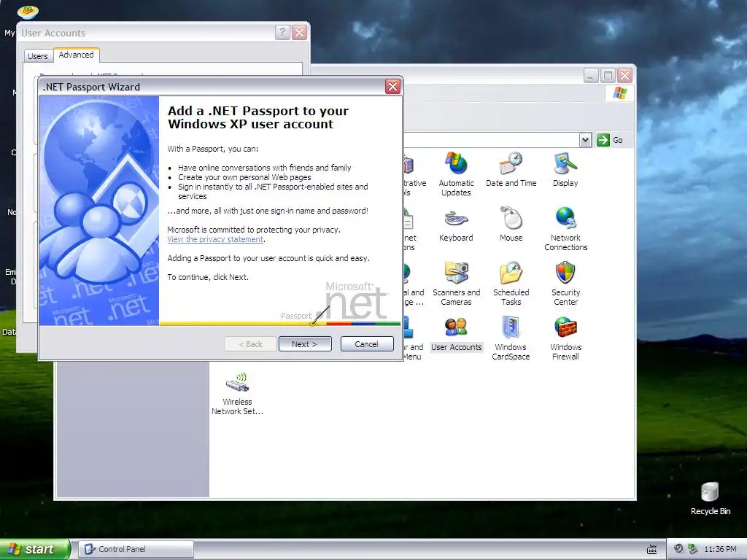747x560 pixels.
Task: Close the User Accounts window
Action: point(299,32)
